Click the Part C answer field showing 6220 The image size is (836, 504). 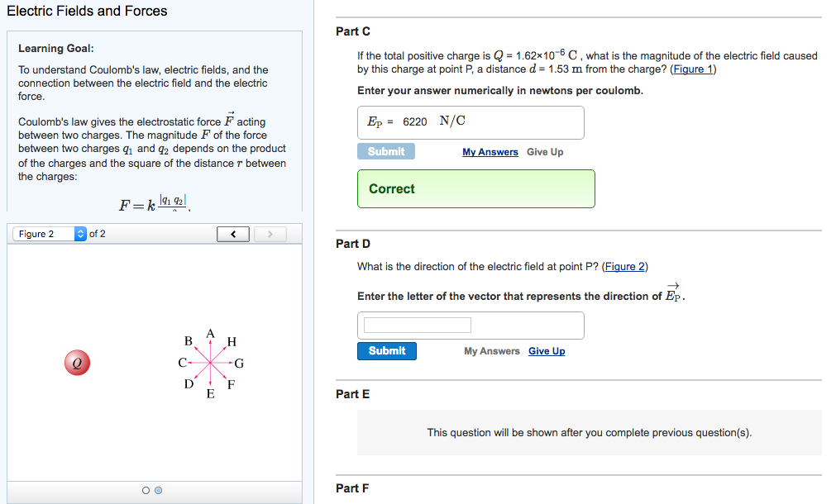pyautogui.click(x=471, y=121)
